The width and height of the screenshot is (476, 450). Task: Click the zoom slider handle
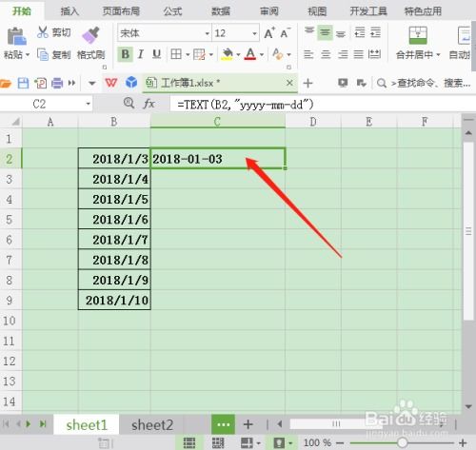[402, 442]
